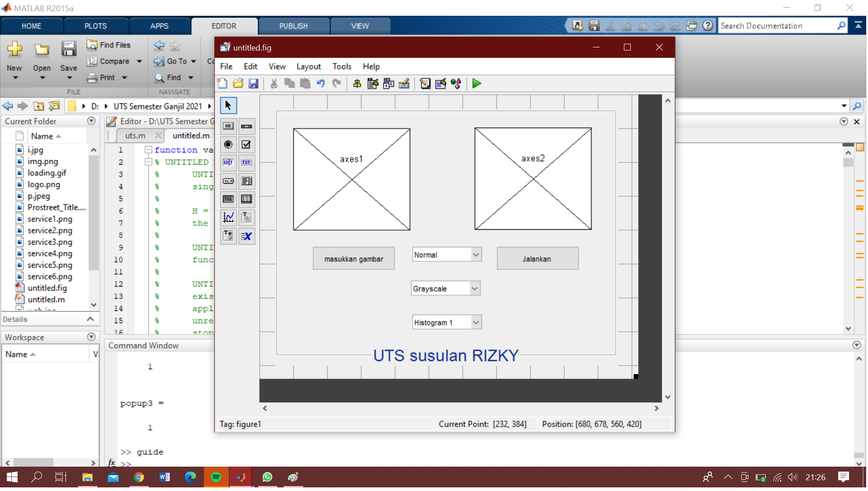Pick the Listbox component tool
This screenshot has width=868, height=491.
[246, 181]
